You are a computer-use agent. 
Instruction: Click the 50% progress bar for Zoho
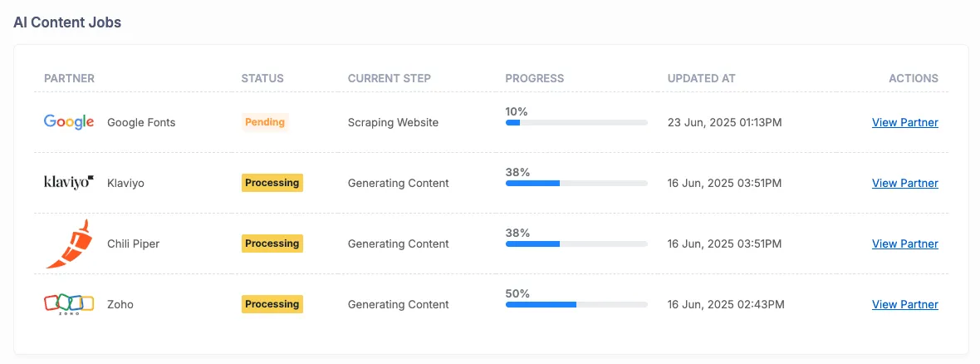point(576,305)
